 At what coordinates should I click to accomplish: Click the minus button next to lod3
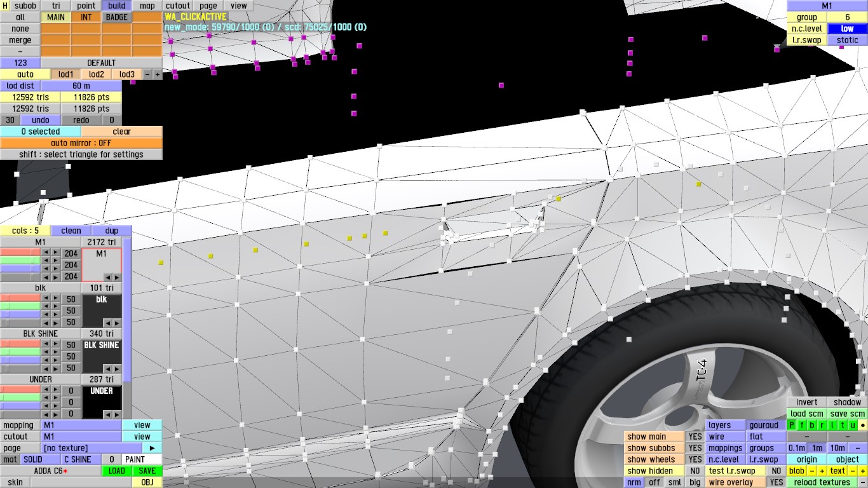(147, 74)
